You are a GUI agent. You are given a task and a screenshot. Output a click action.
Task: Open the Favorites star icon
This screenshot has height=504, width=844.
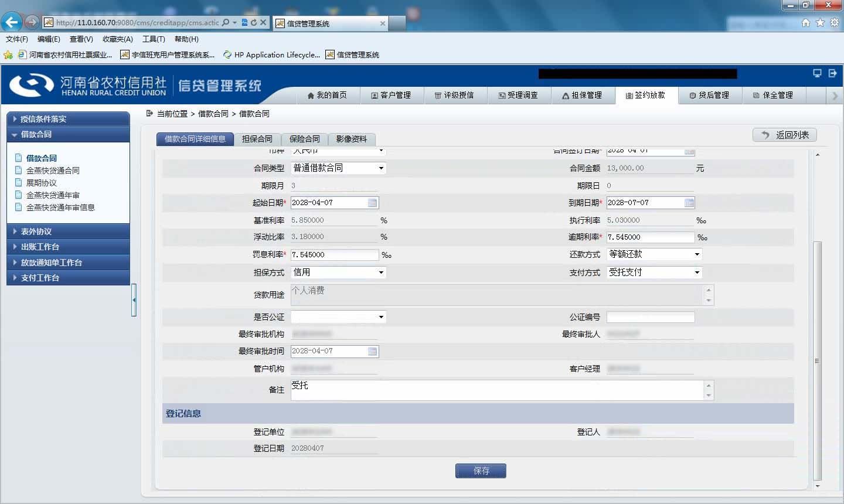820,22
